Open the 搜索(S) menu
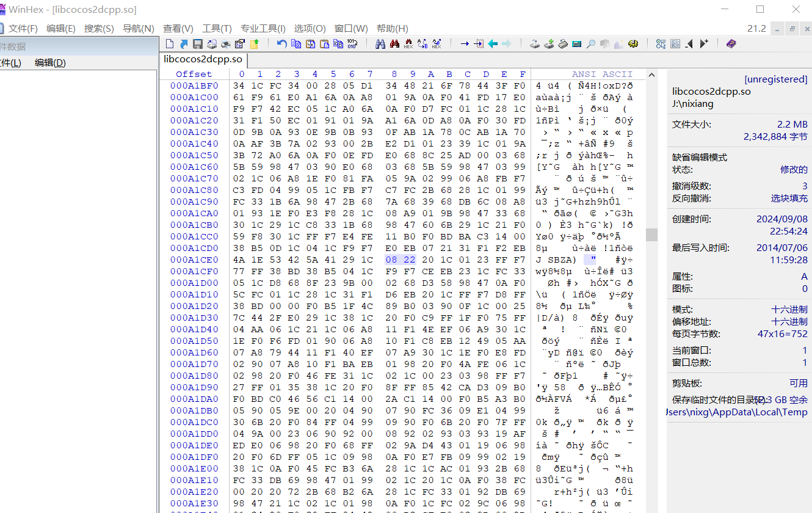The image size is (812, 513). (x=99, y=29)
